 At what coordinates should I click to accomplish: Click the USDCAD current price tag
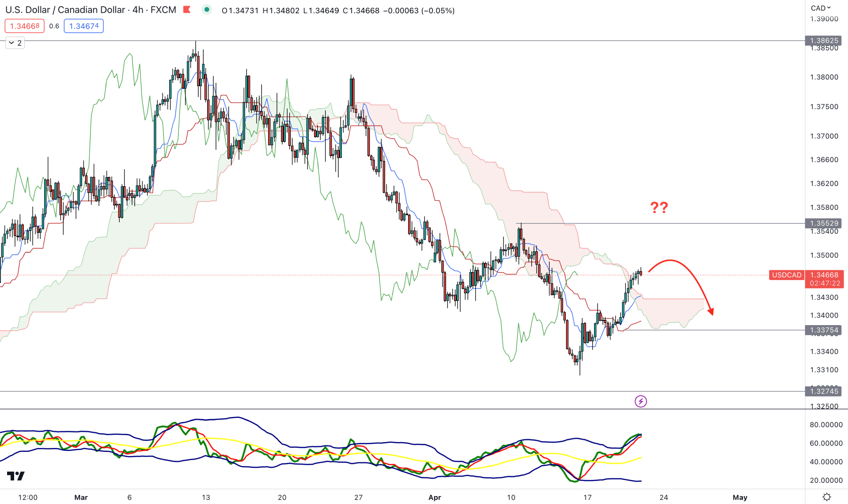click(x=787, y=275)
